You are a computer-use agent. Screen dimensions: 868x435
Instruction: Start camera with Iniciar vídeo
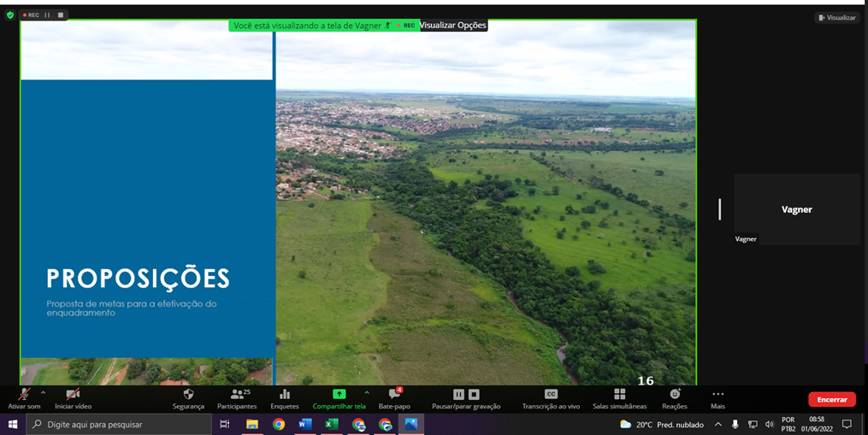(x=73, y=398)
